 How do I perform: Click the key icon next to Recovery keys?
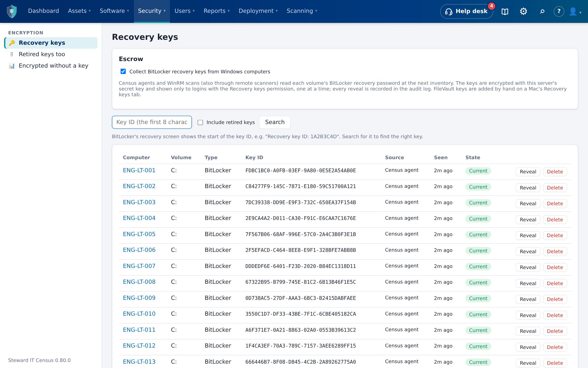pyautogui.click(x=12, y=43)
